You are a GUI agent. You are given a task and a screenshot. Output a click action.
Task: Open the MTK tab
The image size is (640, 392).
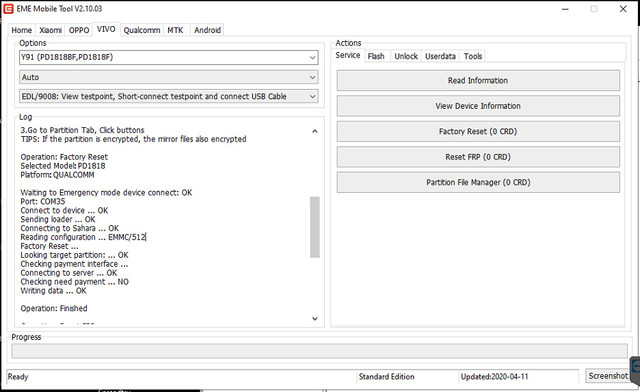[x=176, y=30]
